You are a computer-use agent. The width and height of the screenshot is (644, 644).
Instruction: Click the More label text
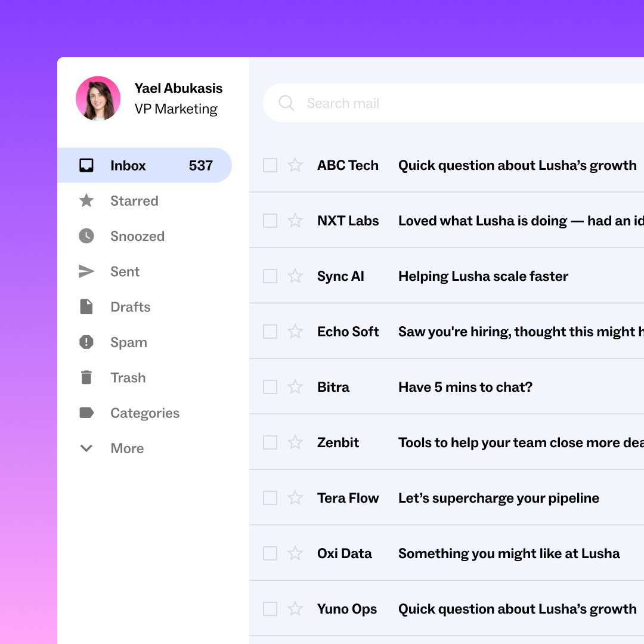[127, 448]
